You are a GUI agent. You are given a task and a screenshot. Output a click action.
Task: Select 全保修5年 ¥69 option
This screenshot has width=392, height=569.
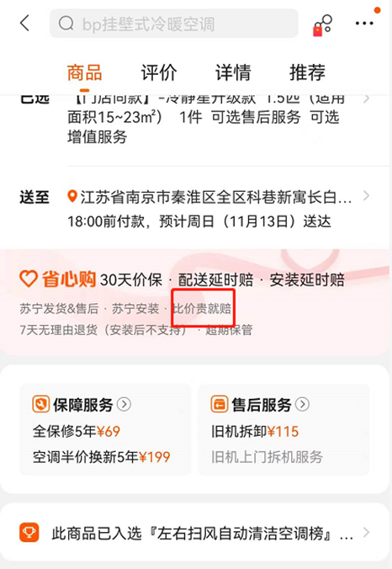point(77,432)
